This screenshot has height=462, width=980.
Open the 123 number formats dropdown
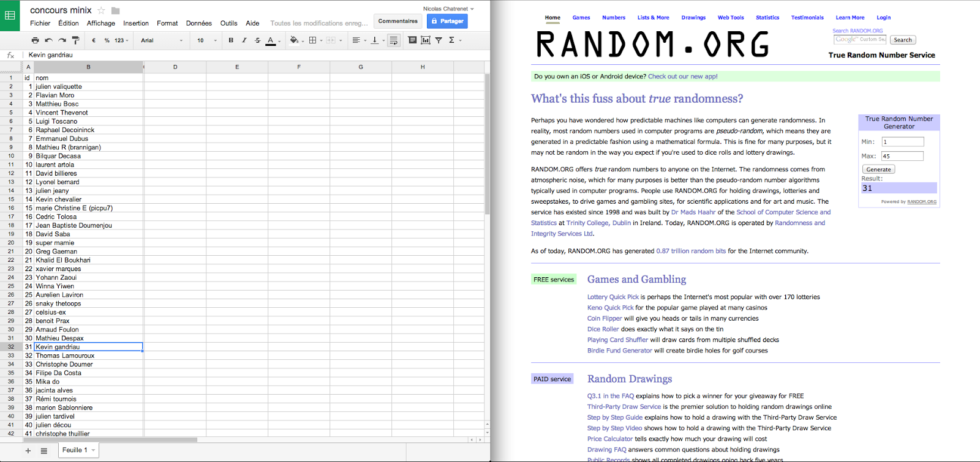coord(121,40)
